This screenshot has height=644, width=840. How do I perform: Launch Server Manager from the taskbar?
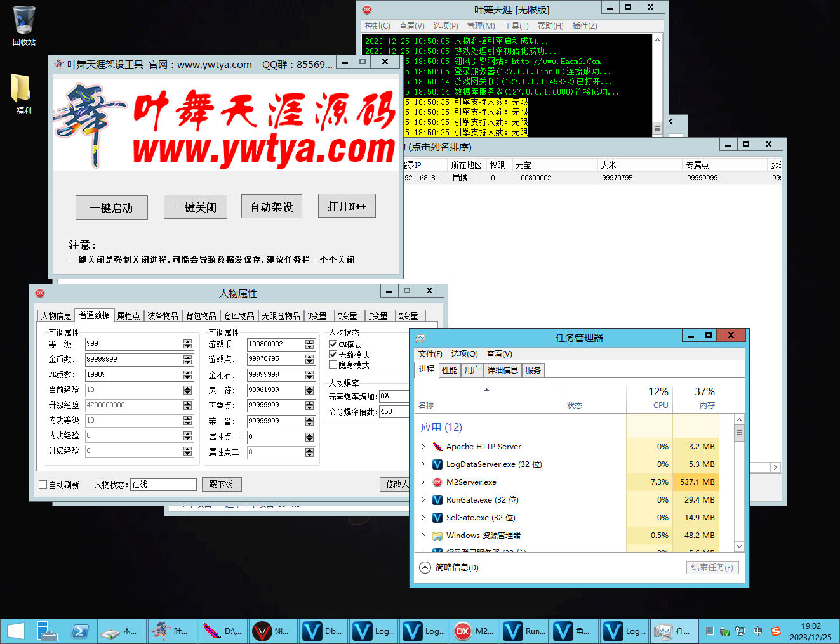47,631
